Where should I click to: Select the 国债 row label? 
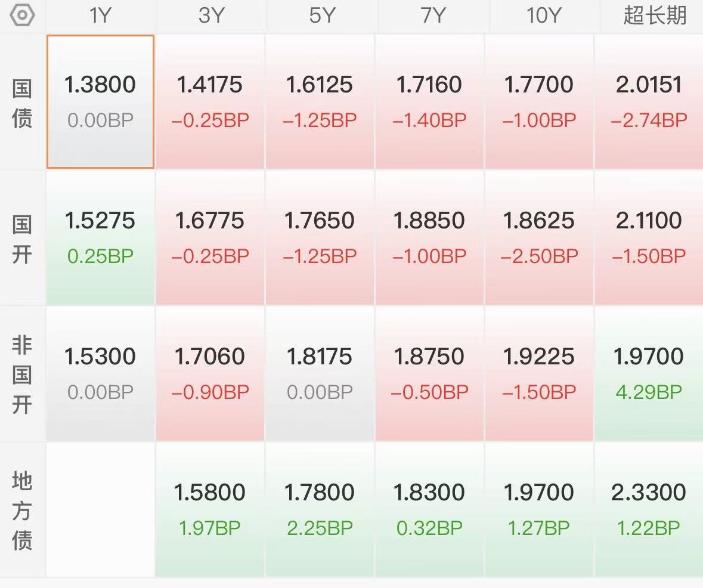(x=22, y=104)
